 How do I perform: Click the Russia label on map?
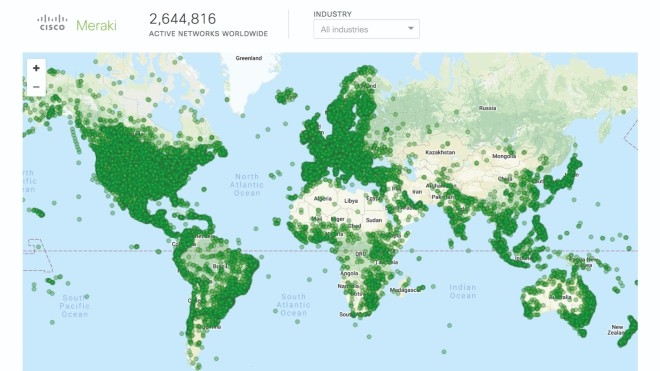tap(487, 108)
